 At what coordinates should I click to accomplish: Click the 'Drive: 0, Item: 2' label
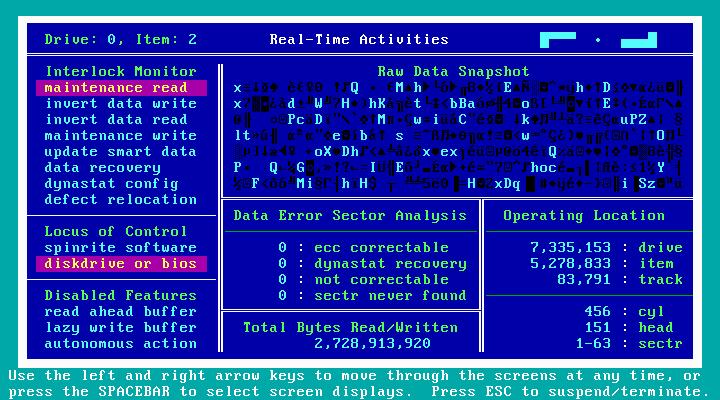pyautogui.click(x=120, y=40)
